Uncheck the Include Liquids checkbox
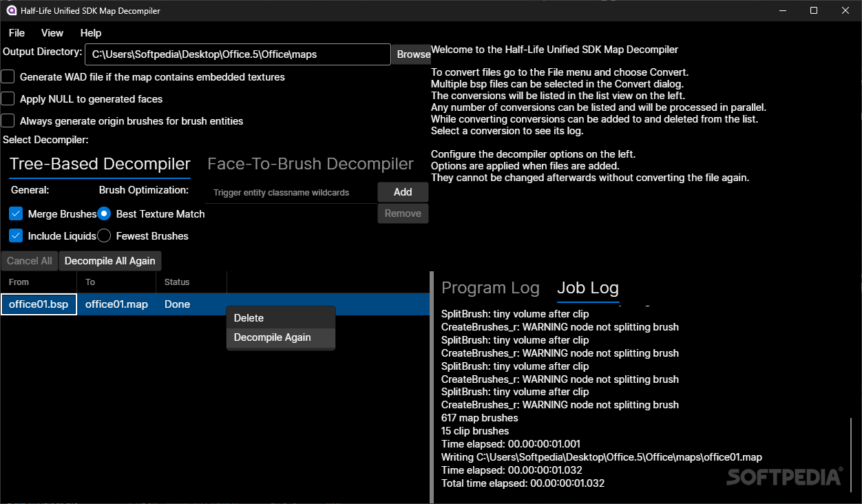Image resolution: width=862 pixels, height=504 pixels. pyautogui.click(x=17, y=235)
